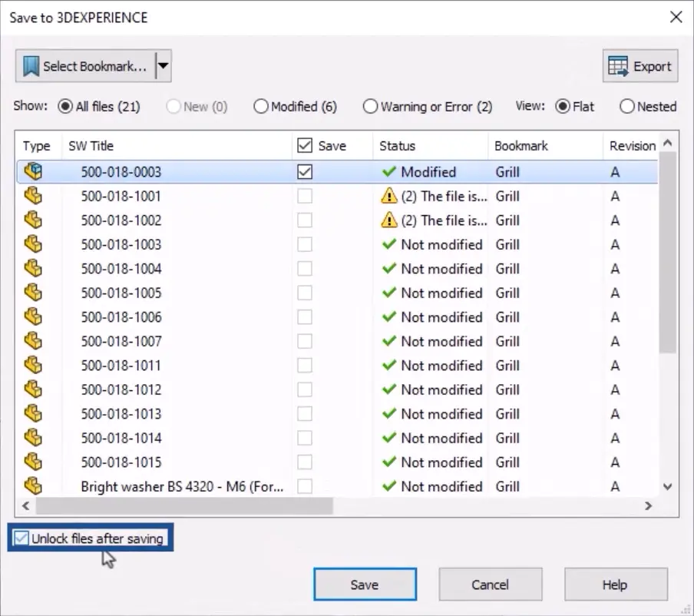Image resolution: width=694 pixels, height=616 pixels.
Task: Check Save box for Bright washer row
Action: (x=305, y=486)
